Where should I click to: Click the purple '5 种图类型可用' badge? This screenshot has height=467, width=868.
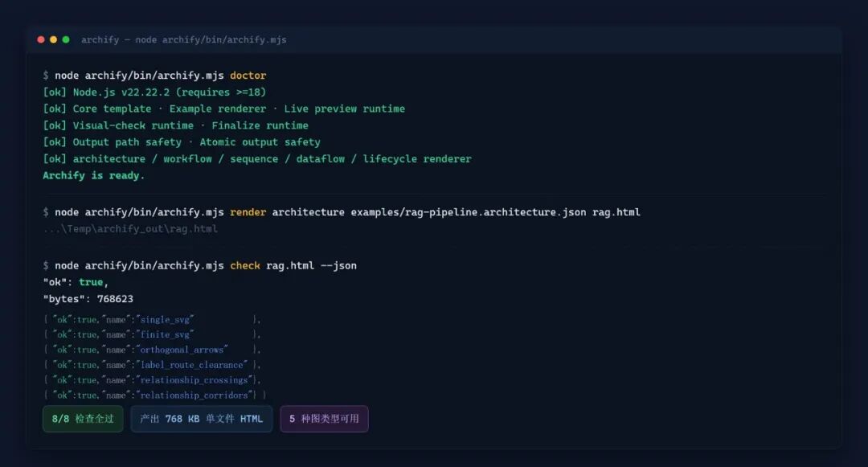(x=325, y=419)
